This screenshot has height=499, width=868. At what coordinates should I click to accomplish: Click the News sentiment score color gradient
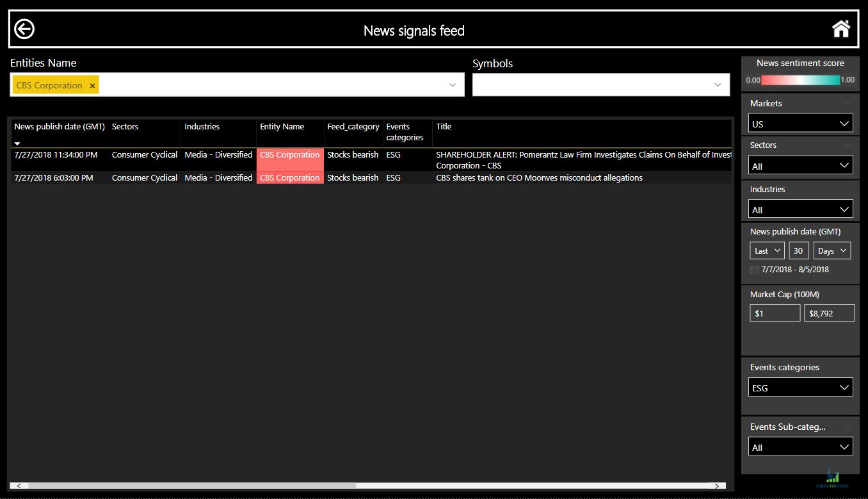800,80
